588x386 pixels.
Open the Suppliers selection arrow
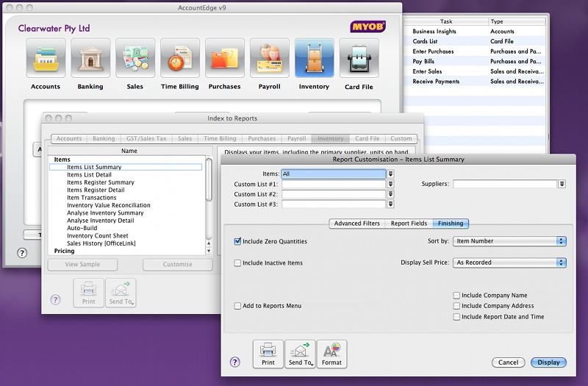click(x=562, y=184)
